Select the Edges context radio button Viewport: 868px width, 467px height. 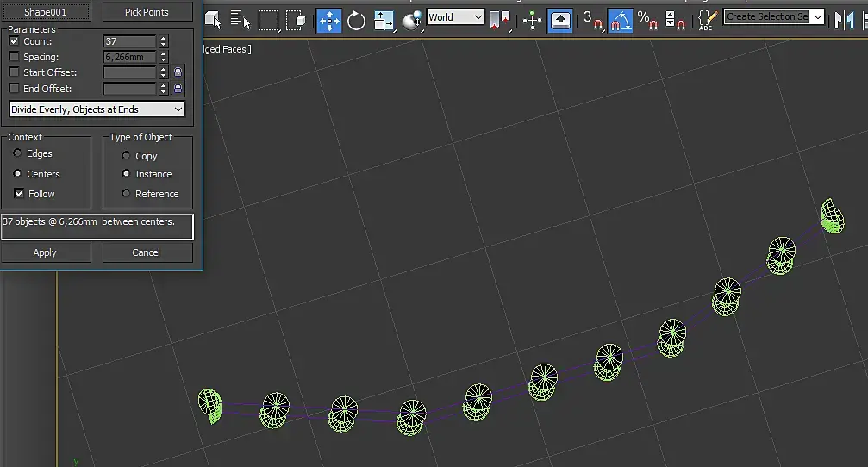[18, 153]
